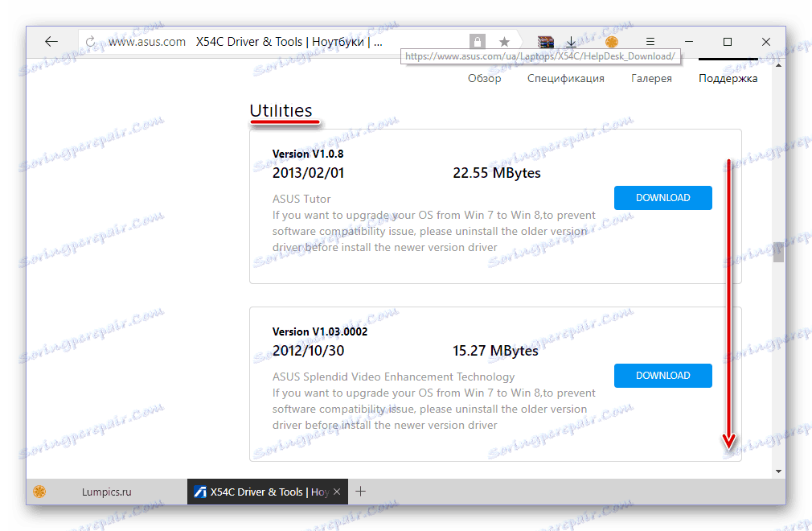Open the Спецификация section
This screenshot has height=531, width=812.
tap(565, 78)
